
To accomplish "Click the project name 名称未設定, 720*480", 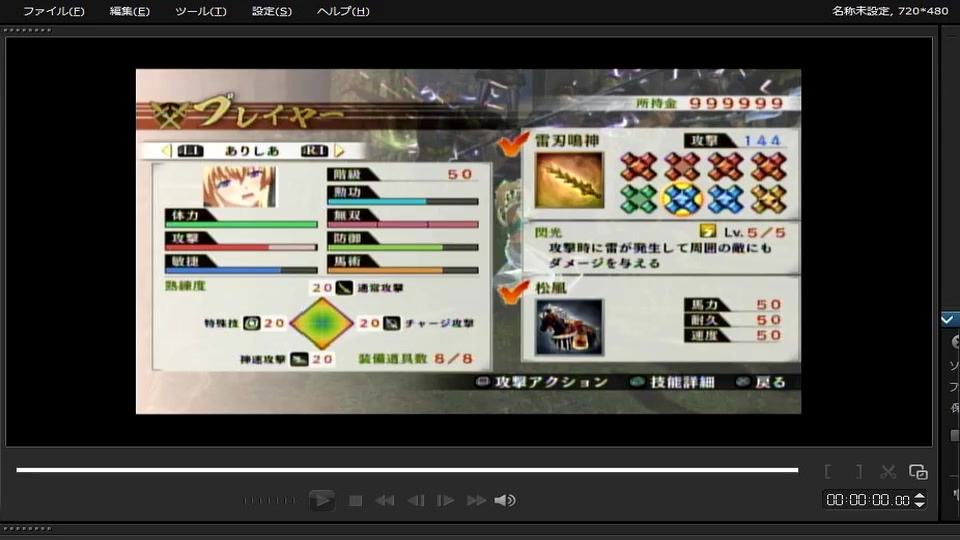I will [x=890, y=10].
